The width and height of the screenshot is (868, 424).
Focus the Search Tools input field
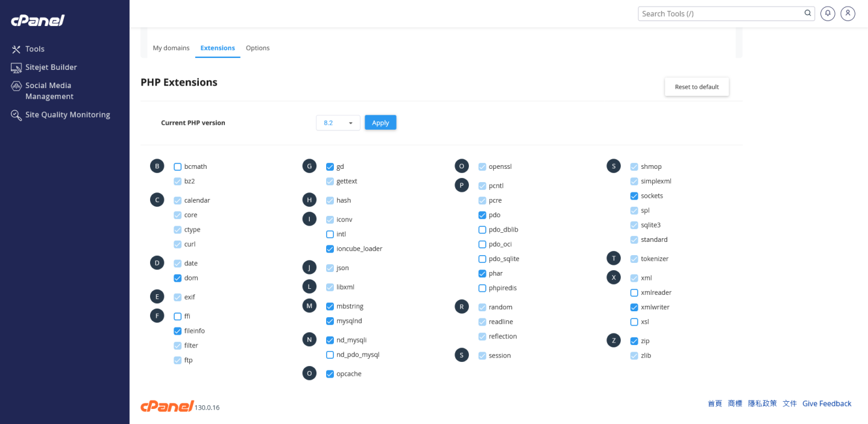click(720, 13)
